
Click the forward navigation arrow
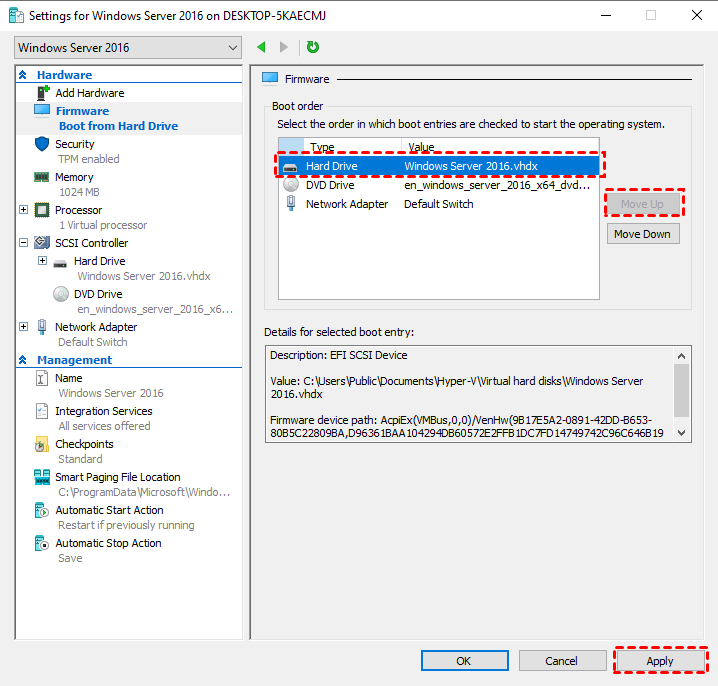coord(284,47)
